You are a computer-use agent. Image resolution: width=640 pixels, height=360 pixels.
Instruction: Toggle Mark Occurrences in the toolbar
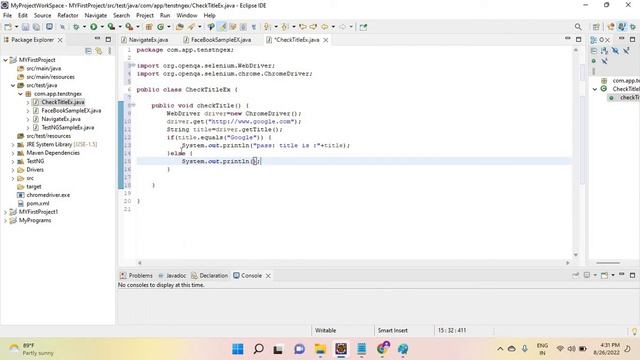pos(223,27)
